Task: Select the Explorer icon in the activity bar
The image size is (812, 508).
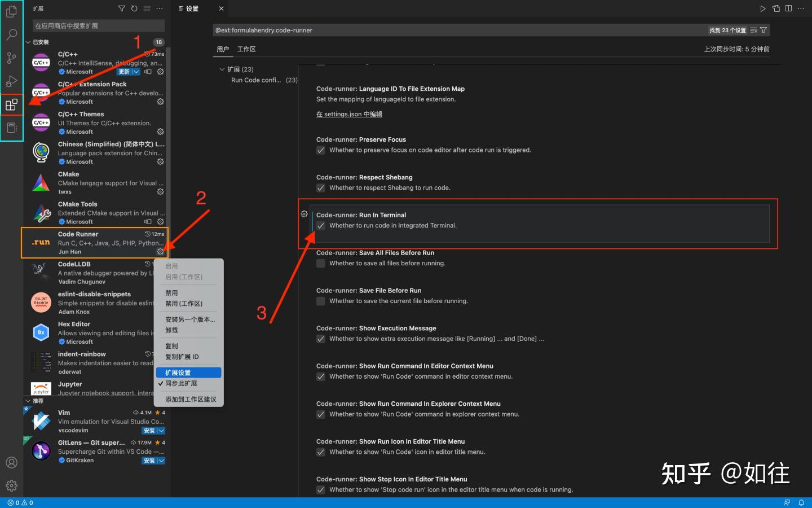Action: click(11, 11)
